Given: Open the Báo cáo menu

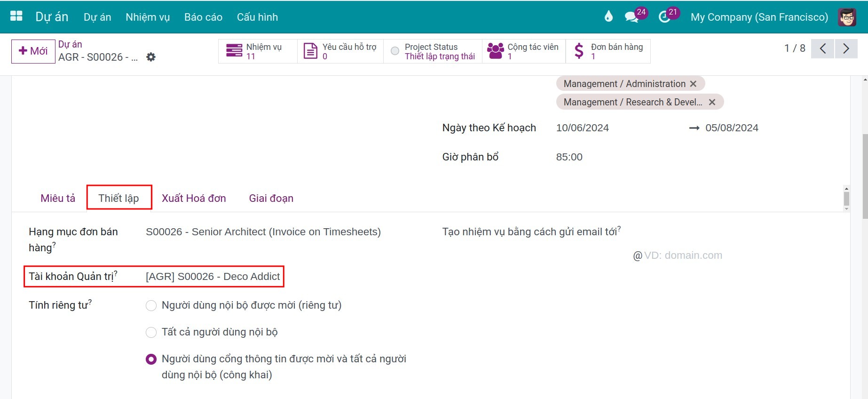Looking at the screenshot, I should click(x=203, y=17).
